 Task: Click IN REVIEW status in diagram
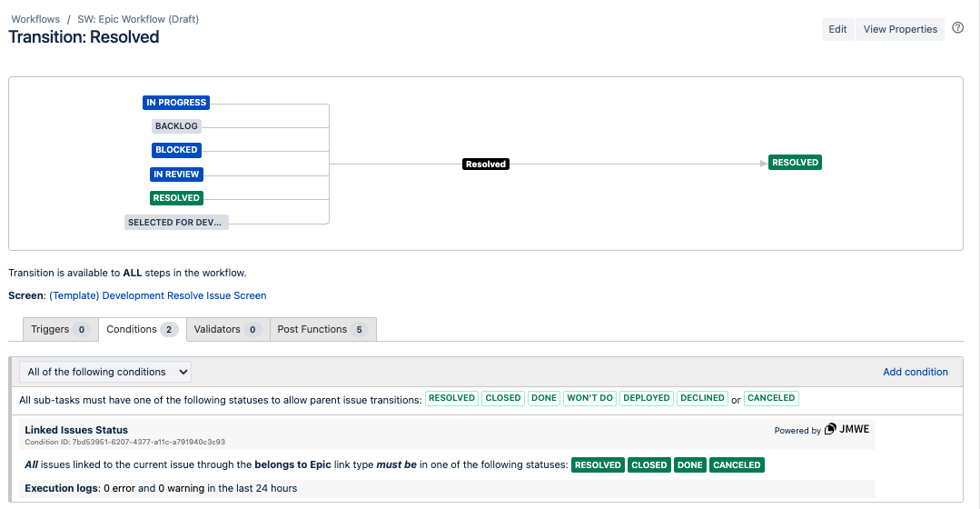point(176,175)
